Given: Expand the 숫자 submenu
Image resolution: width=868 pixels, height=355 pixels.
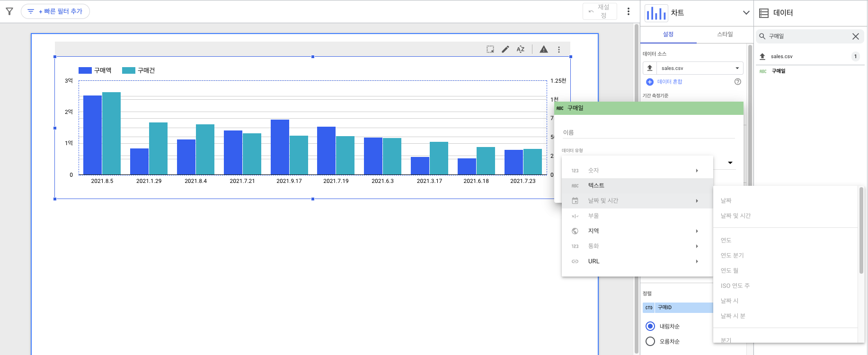Looking at the screenshot, I should tap(637, 171).
